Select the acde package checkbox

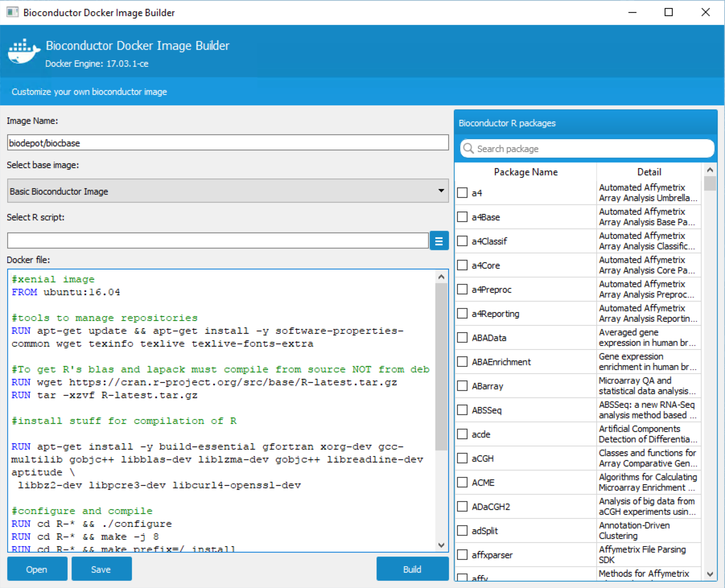click(462, 434)
